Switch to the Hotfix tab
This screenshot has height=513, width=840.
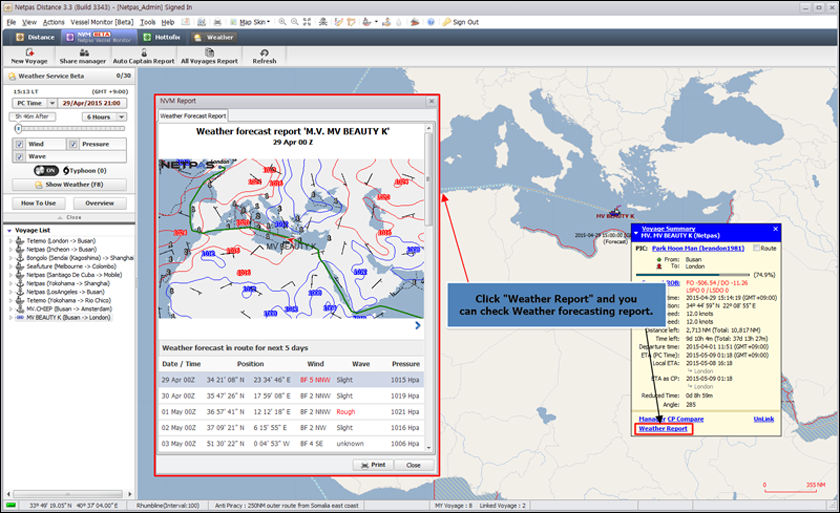pyautogui.click(x=162, y=37)
